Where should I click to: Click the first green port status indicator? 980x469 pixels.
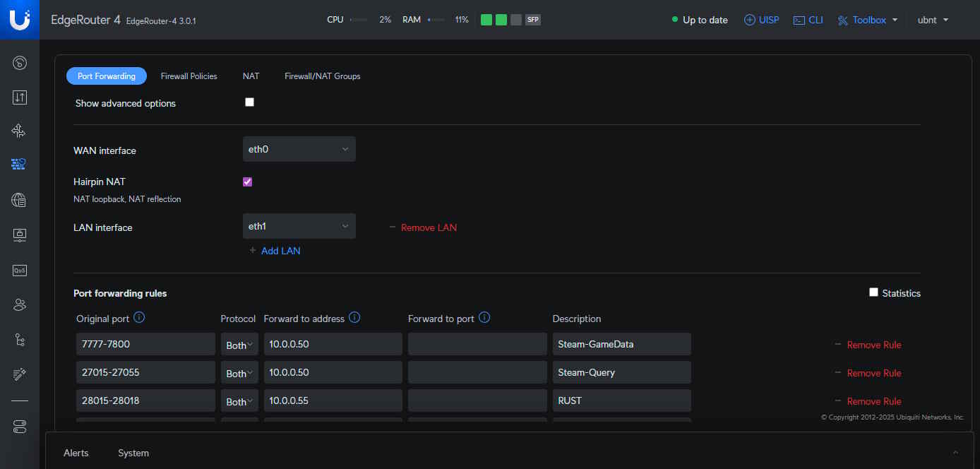(x=486, y=20)
